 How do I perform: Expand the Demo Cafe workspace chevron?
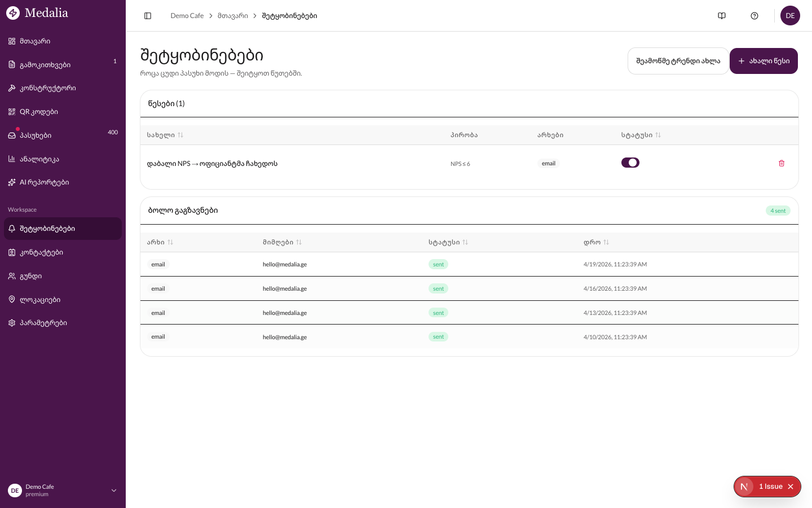click(114, 491)
